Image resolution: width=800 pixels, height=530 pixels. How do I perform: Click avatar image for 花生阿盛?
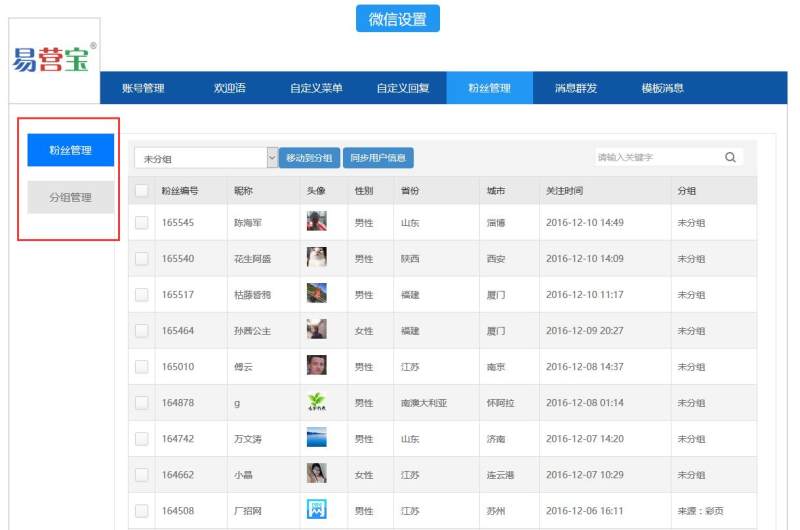pyautogui.click(x=316, y=258)
